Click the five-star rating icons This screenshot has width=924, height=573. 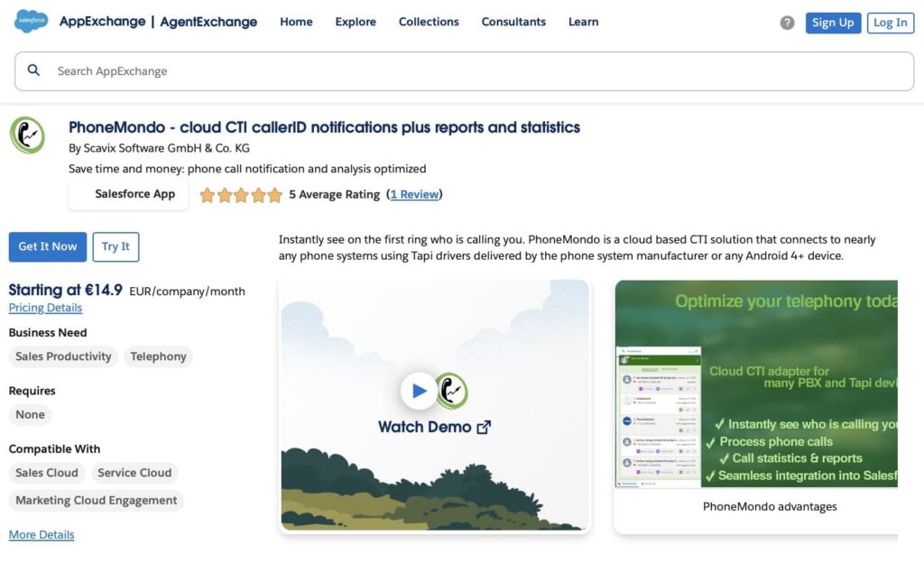tap(240, 195)
